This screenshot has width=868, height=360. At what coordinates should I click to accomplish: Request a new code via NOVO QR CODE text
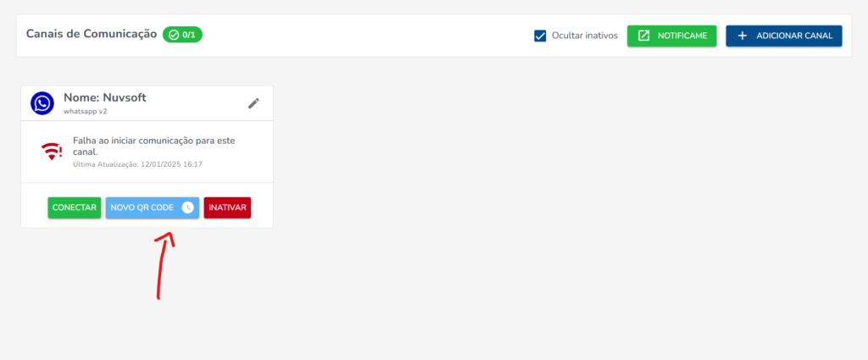coord(142,208)
